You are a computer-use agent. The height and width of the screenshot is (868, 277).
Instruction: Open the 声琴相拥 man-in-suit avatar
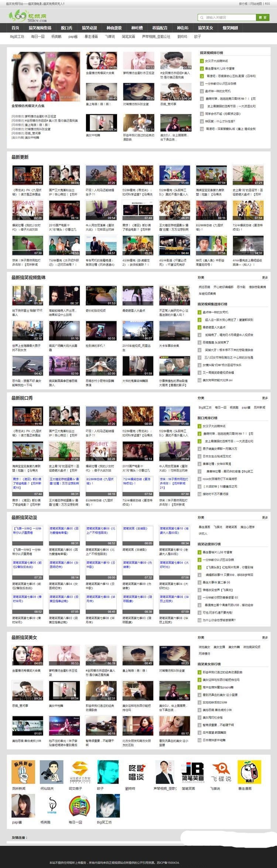coord(165,773)
